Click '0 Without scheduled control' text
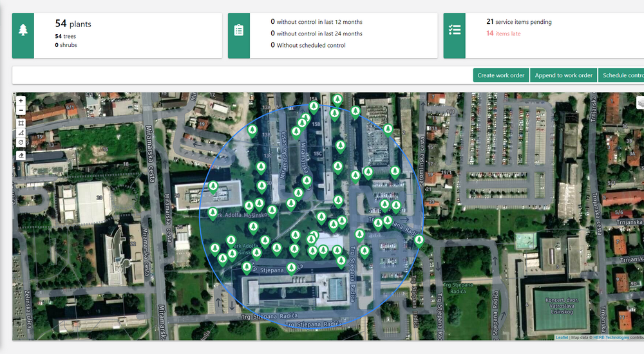644x354 pixels. pyautogui.click(x=308, y=45)
